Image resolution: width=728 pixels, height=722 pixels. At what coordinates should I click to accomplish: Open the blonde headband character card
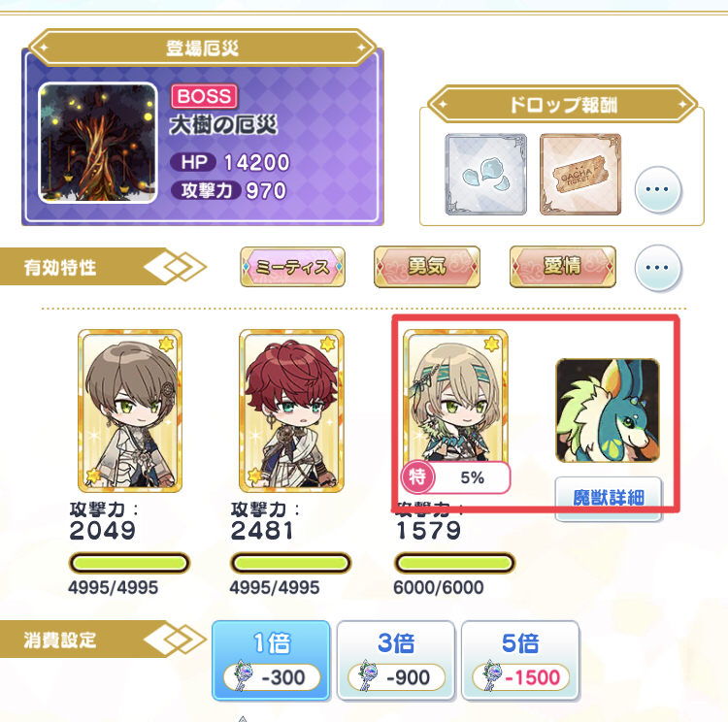[455, 397]
